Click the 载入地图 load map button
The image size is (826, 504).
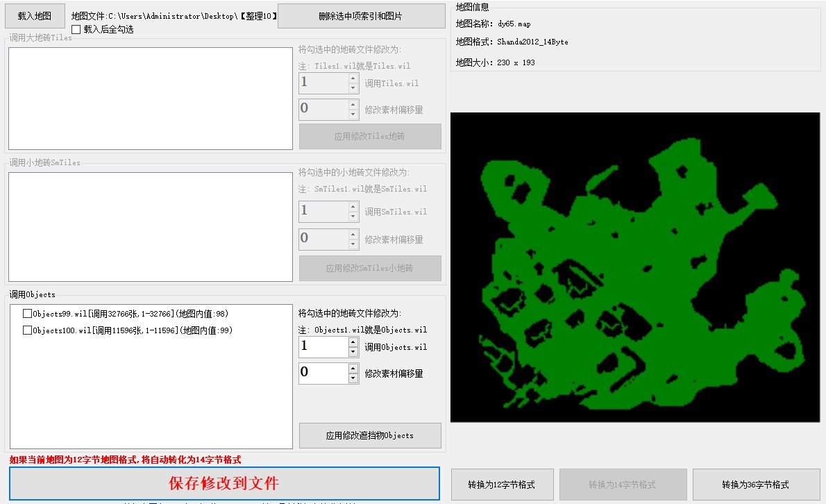pos(35,16)
